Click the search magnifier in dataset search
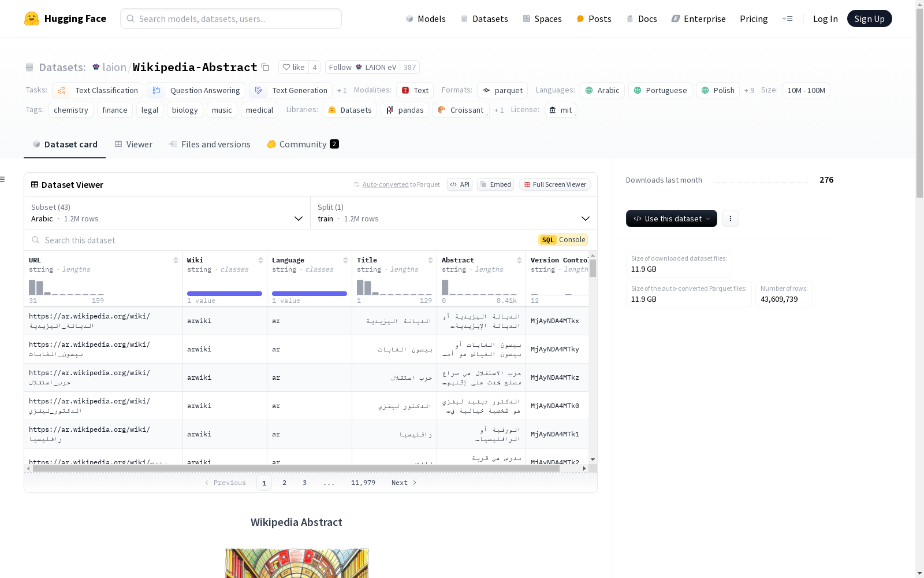 (x=36, y=240)
